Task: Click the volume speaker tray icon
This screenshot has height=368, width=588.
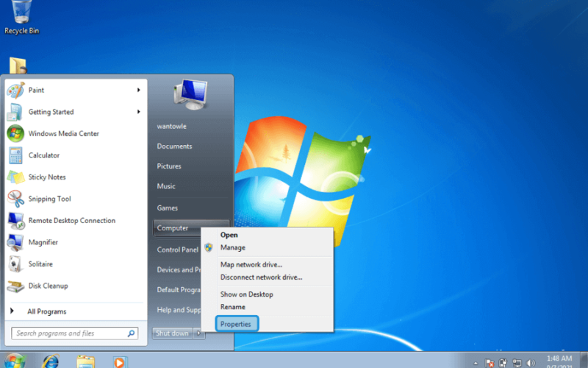Action: pyautogui.click(x=530, y=363)
